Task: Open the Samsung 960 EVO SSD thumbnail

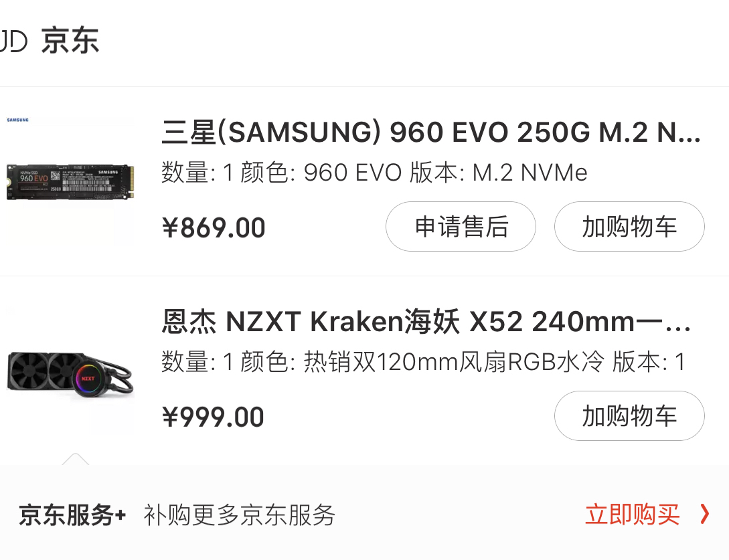Action: point(70,182)
